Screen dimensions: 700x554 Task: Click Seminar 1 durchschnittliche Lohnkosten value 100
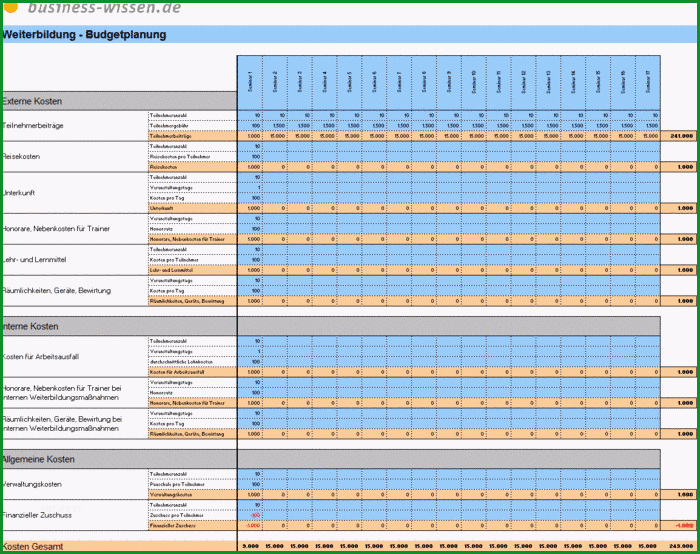click(x=250, y=362)
